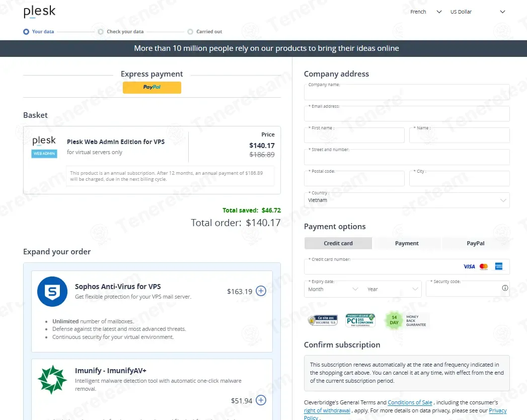The width and height of the screenshot is (527, 420).
Task: Focus the Street and number field
Action: (407, 157)
